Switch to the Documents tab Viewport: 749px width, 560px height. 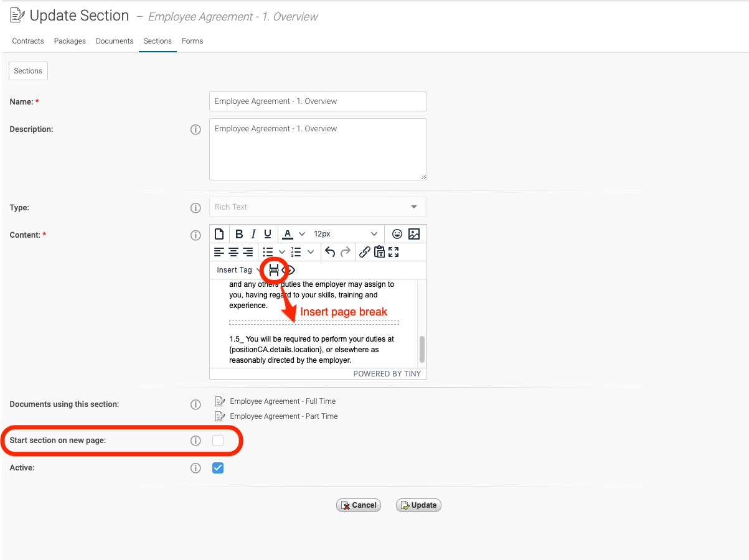115,41
